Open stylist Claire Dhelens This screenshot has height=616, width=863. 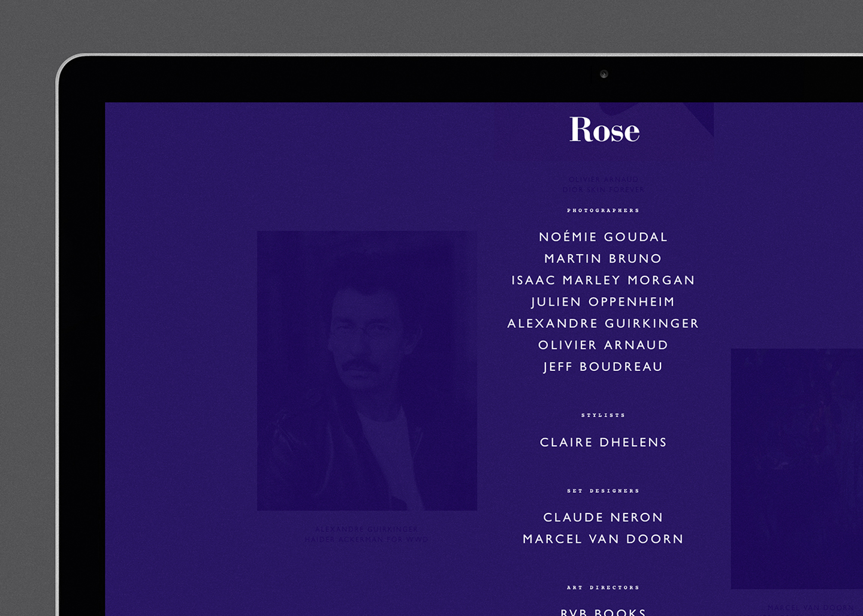coord(603,442)
